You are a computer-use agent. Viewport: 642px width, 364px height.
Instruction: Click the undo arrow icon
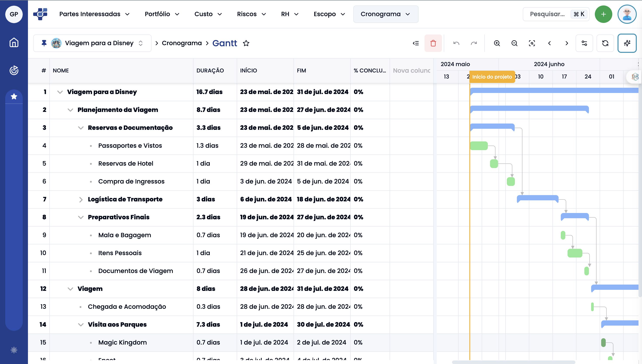[456, 43]
